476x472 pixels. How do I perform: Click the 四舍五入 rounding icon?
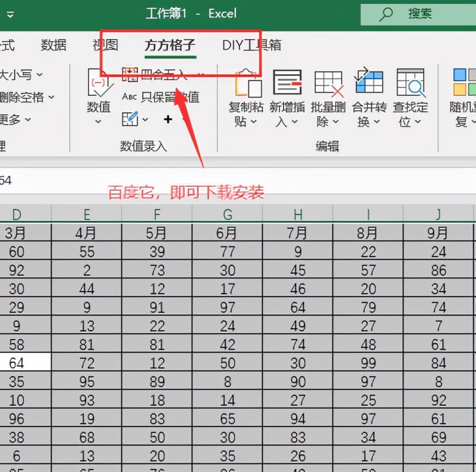pos(130,75)
